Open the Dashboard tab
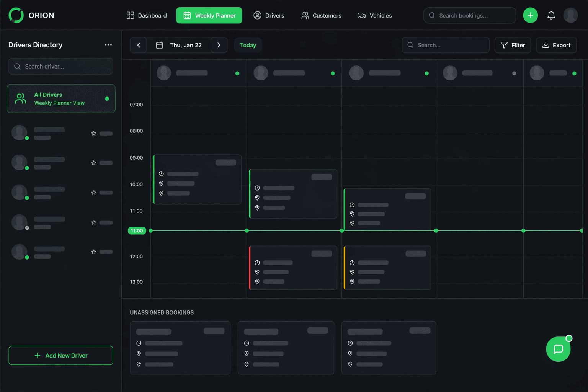Image resolution: width=588 pixels, height=392 pixels. [147, 15]
